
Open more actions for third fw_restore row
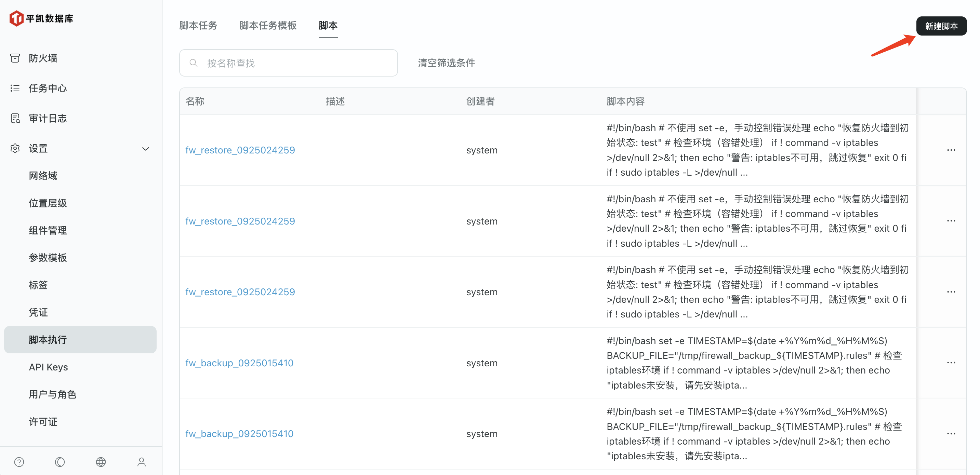(x=951, y=292)
